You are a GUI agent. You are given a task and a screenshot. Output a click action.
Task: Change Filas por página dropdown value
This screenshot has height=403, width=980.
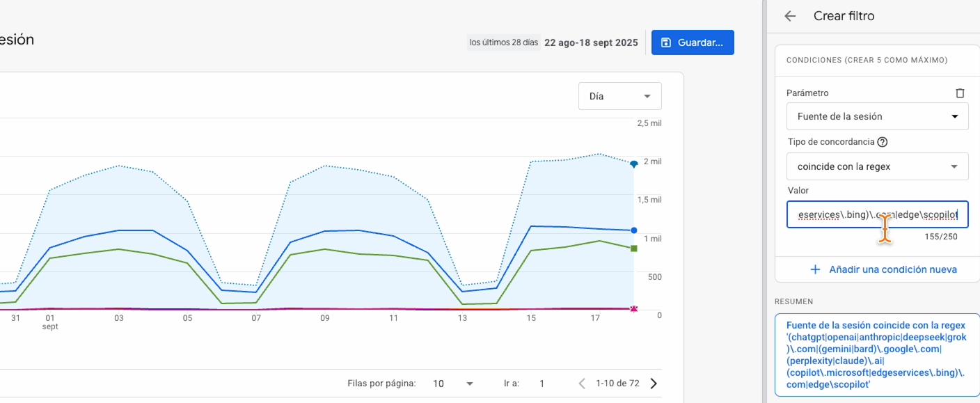pyautogui.click(x=452, y=384)
